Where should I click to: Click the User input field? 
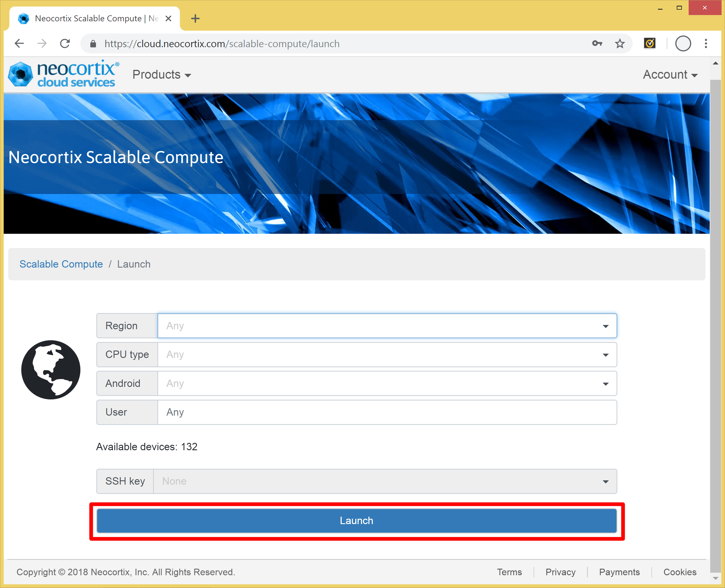click(x=387, y=412)
